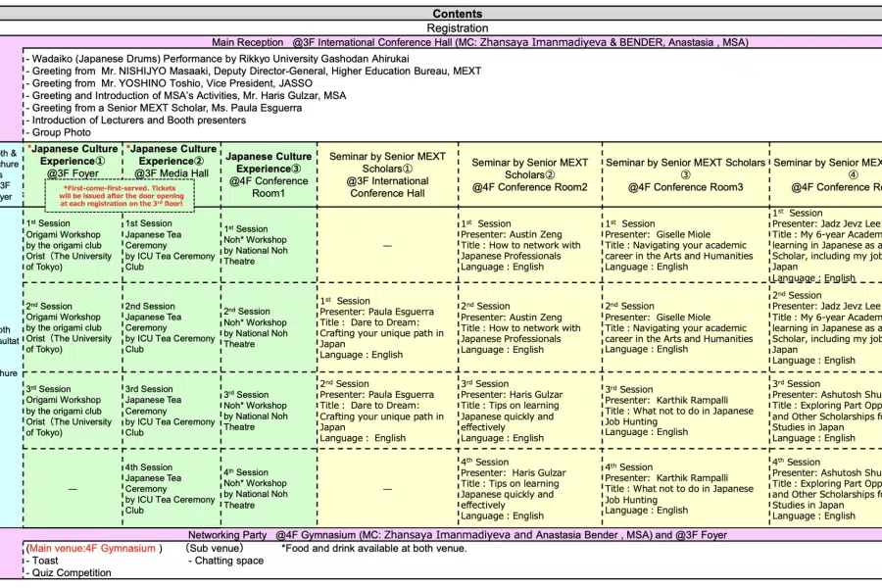Click the 3rd Session "Exploring Part" scholarships cell
The height and width of the screenshot is (588, 882).
click(x=827, y=411)
